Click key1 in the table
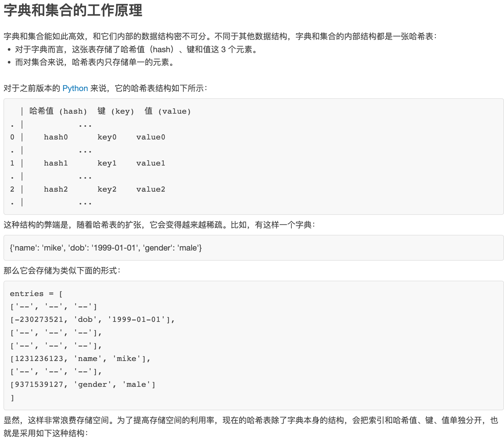Image resolution: width=504 pixels, height=439 pixels. [x=107, y=163]
